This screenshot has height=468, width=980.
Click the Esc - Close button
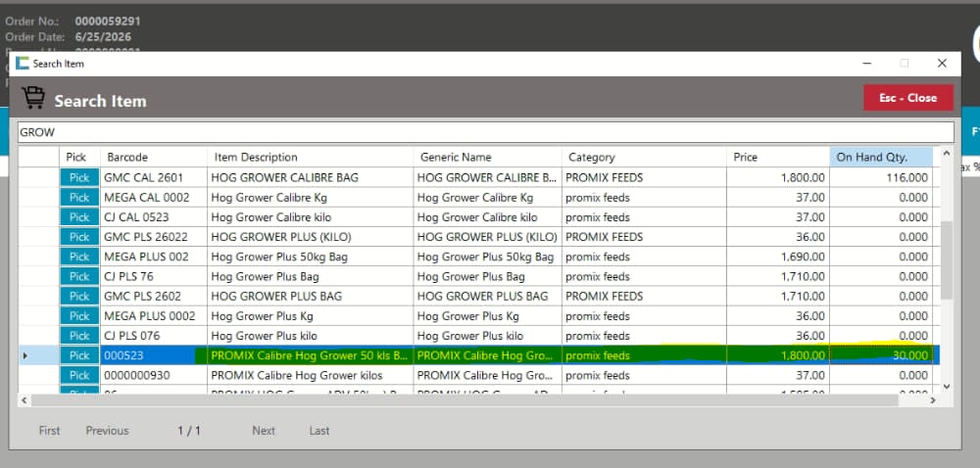(908, 98)
